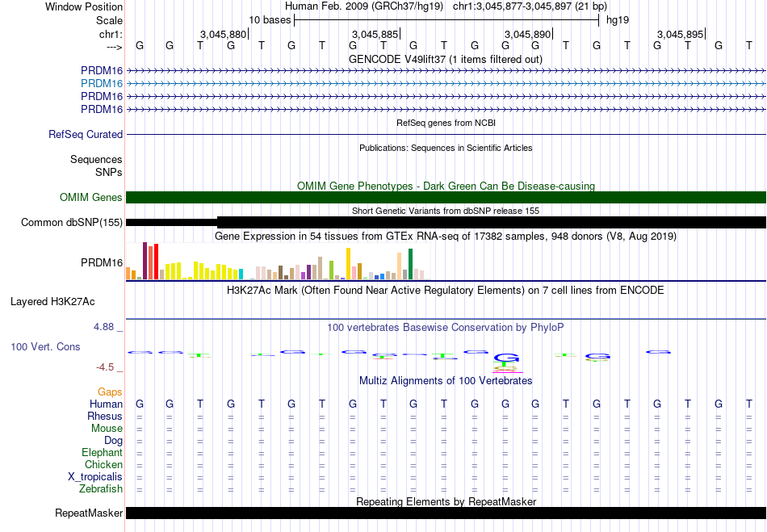Click the 3,045,880 coordinate marker

point(223,34)
